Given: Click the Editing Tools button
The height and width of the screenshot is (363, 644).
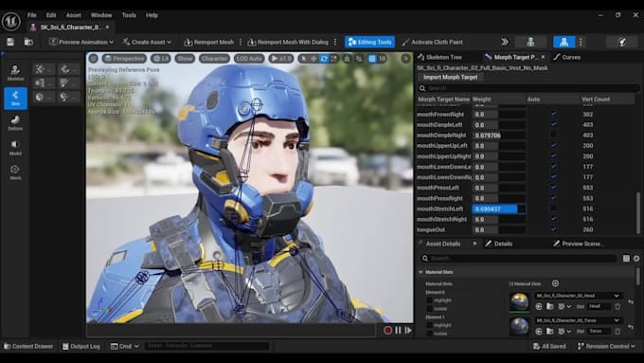Looking at the screenshot, I should tap(370, 42).
